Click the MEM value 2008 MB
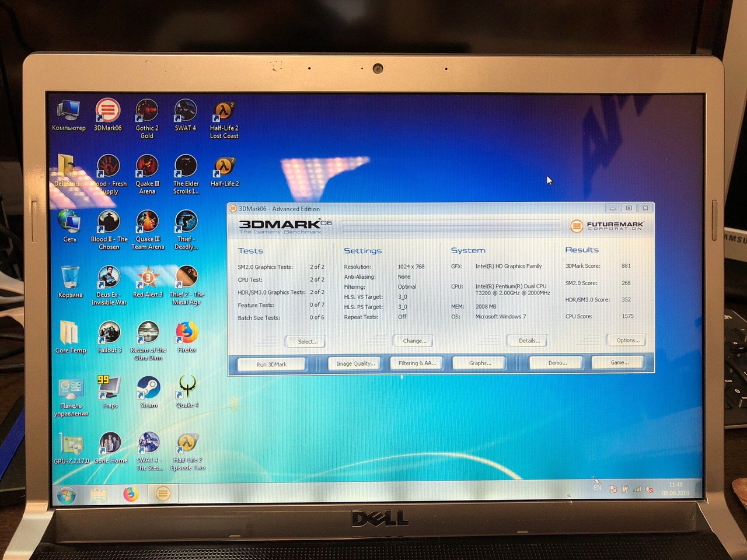 (x=486, y=306)
